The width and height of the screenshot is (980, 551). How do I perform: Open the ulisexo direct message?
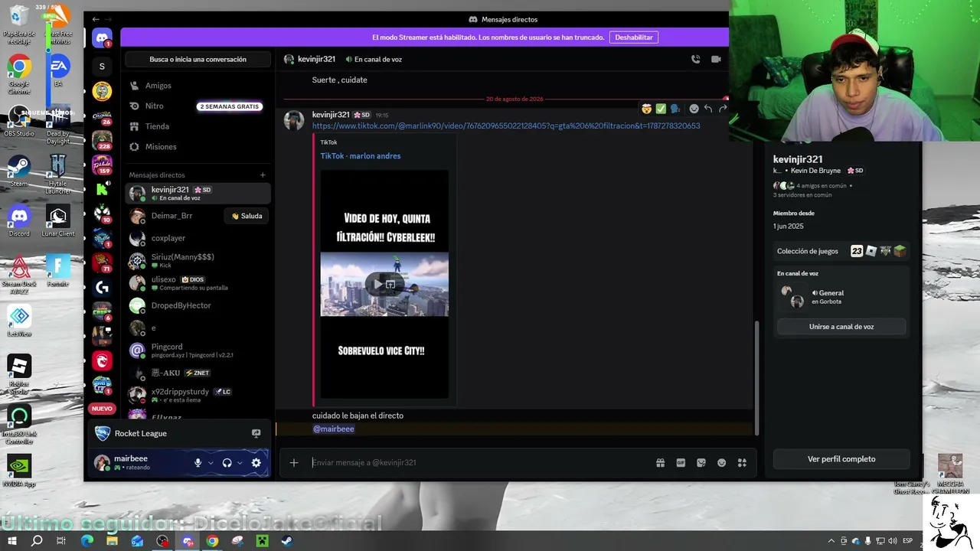point(198,283)
